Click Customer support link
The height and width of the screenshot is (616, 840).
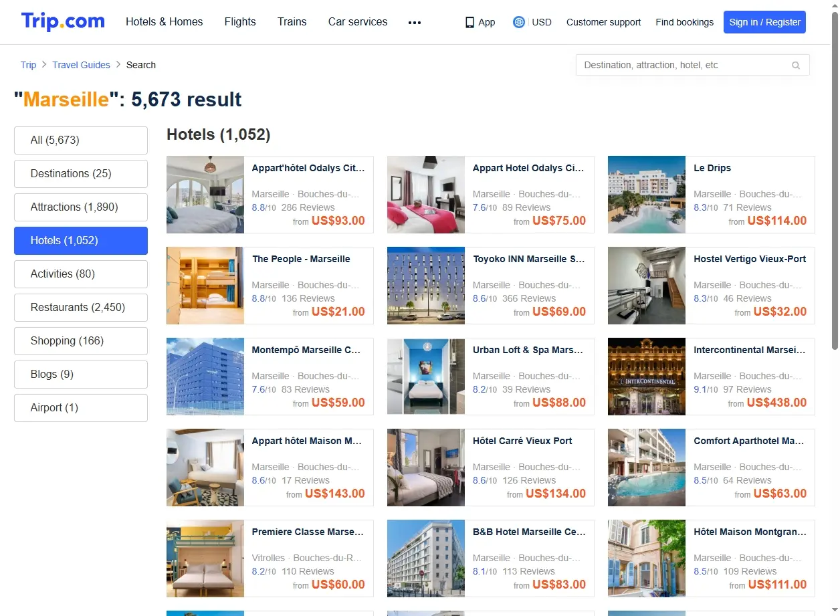603,22
